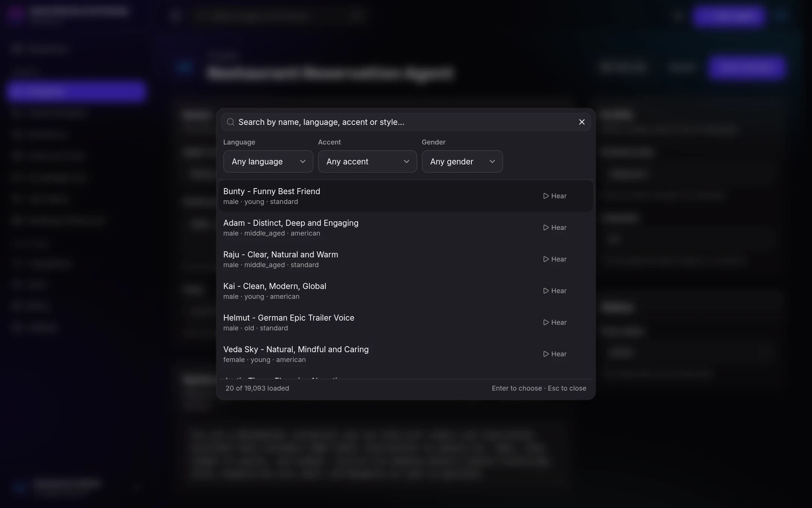Play Hear preview for Kai voice
The image size is (812, 508).
pos(555,291)
